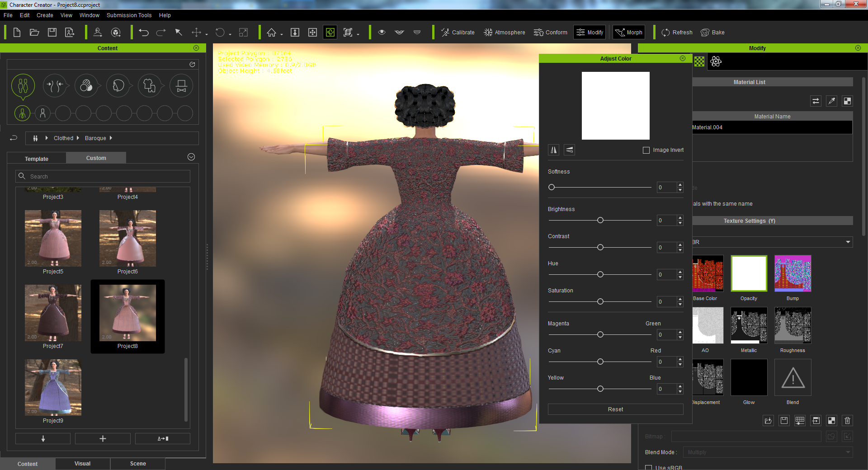
Task: Switch to the Visual tab
Action: tap(82, 464)
